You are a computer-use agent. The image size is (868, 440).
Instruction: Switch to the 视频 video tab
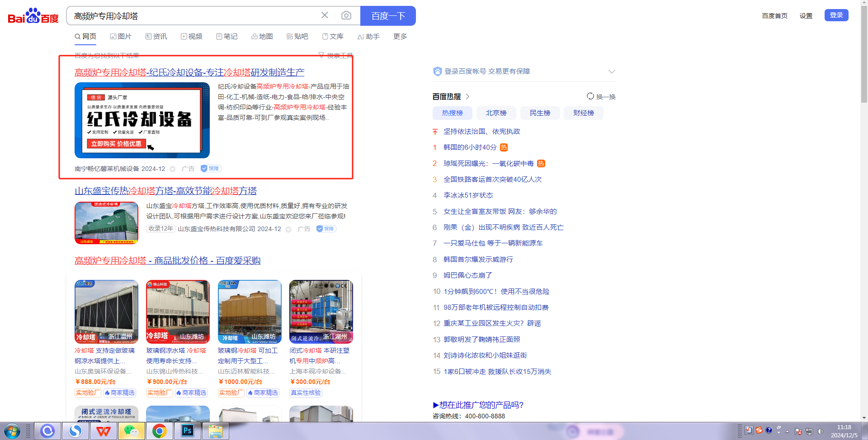pos(191,37)
